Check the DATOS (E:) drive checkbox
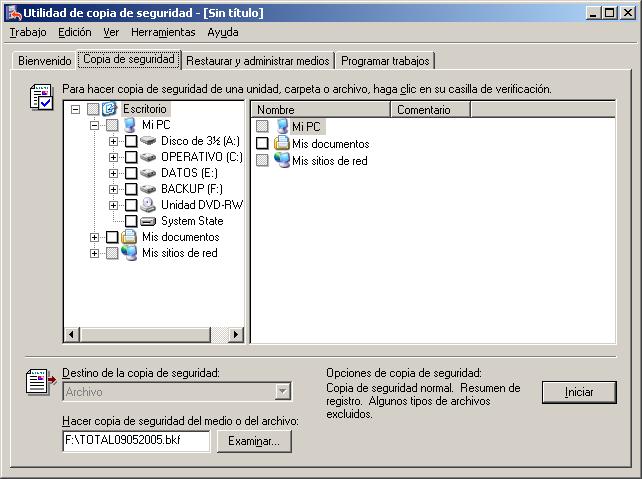Viewport: 642px width, 479px height. (x=130, y=173)
